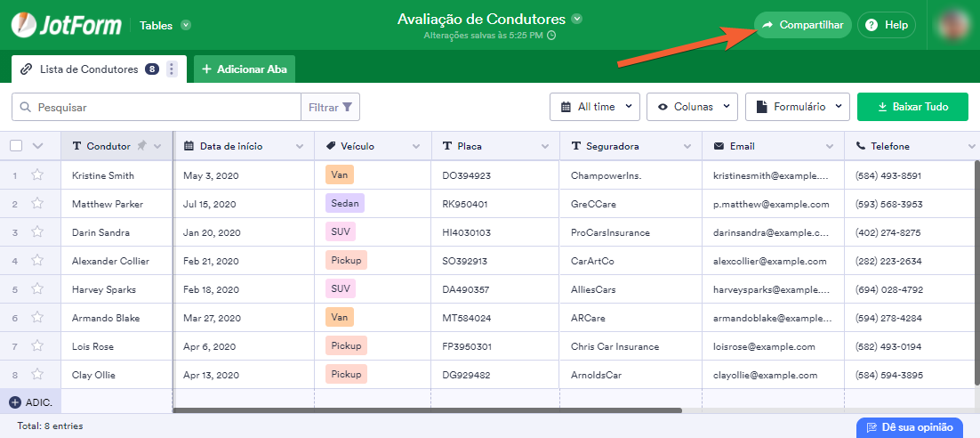Open the Lista de Condutores tab options menu
Screen dimensions: 980x438
[x=172, y=69]
